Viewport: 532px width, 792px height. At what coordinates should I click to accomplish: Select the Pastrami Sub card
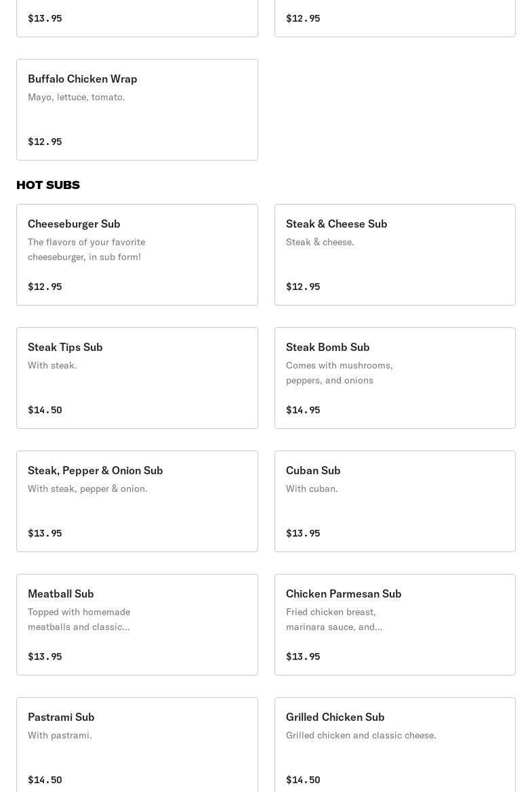[x=137, y=745]
